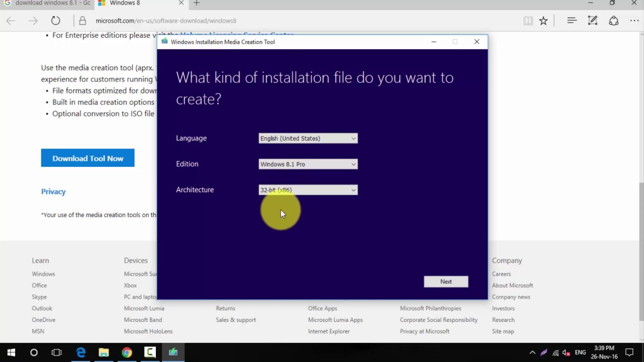This screenshot has width=644, height=362.
Task: Open Chrome from the taskbar
Action: pos(127,352)
